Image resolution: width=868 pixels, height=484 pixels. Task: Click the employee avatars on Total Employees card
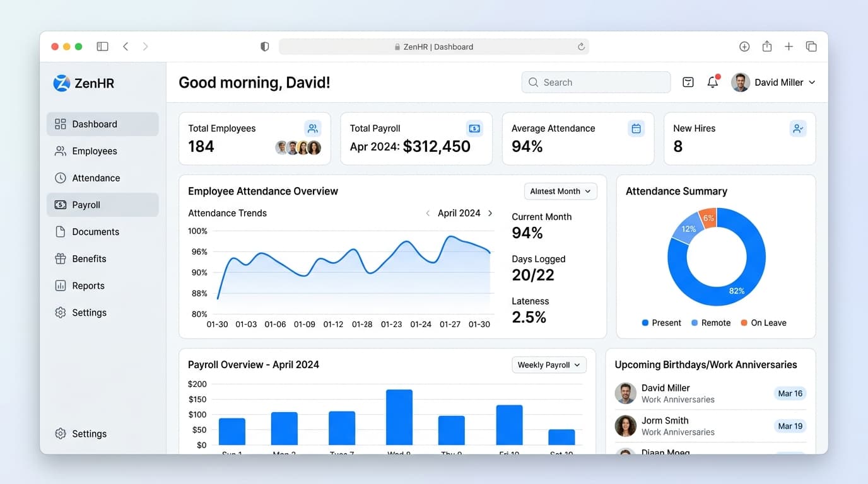click(x=298, y=147)
